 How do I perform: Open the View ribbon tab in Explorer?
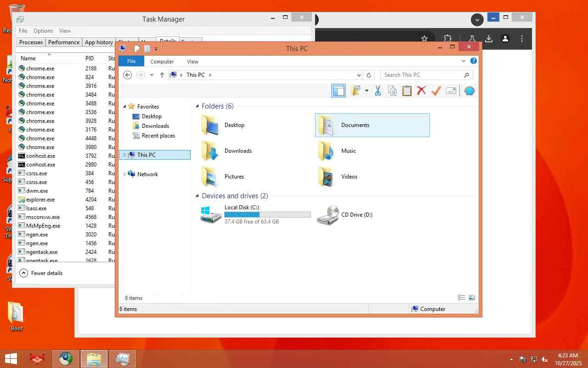click(192, 61)
